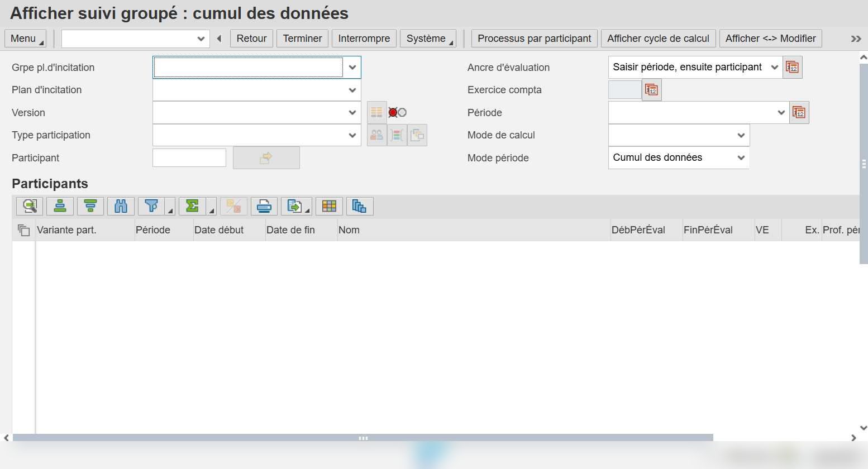Click the Retour button

[251, 39]
